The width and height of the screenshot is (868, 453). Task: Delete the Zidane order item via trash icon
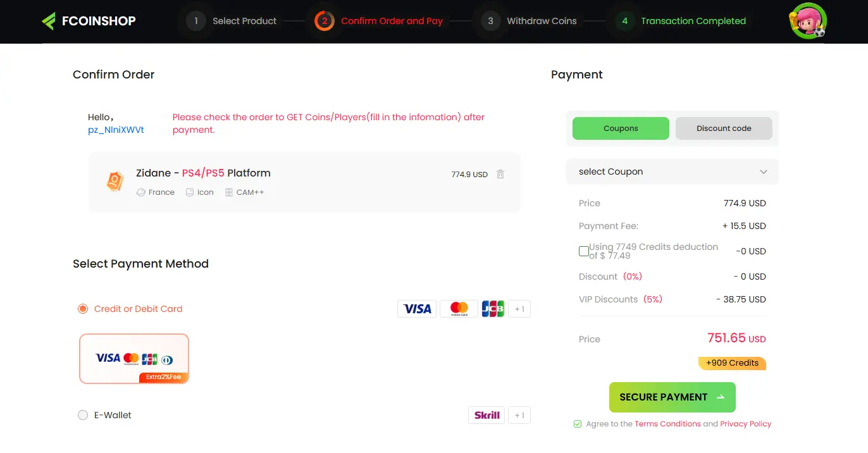point(500,174)
